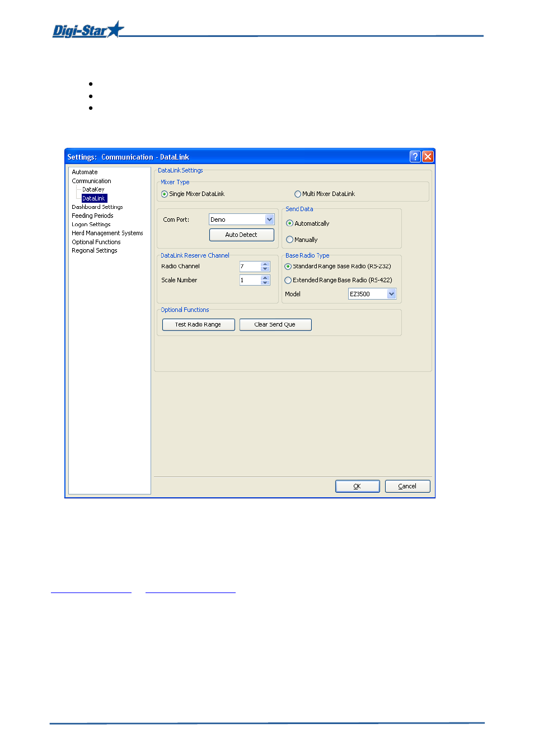Click the Cancel button
Image resolution: width=534 pixels, height=756 pixels.
[407, 486]
